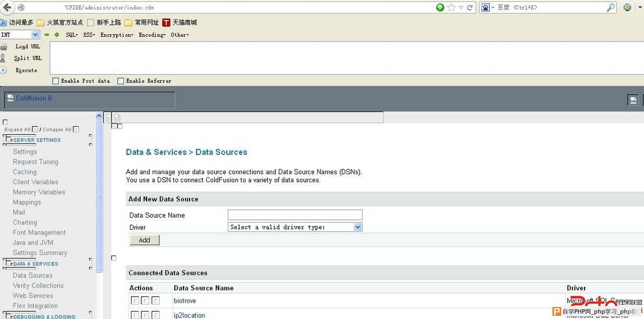Viewport: 644px width, 319px height.
Task: Open Data Sources link in sidebar
Action: click(x=33, y=276)
